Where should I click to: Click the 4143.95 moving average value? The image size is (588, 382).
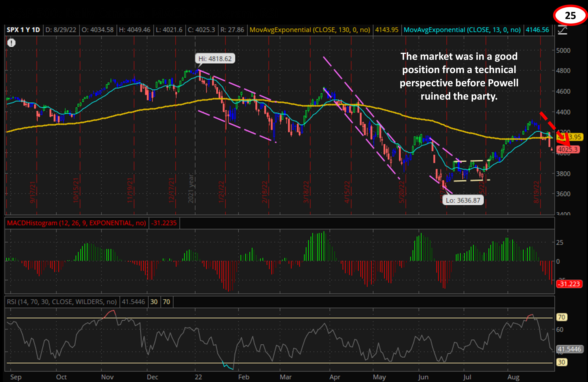point(387,30)
